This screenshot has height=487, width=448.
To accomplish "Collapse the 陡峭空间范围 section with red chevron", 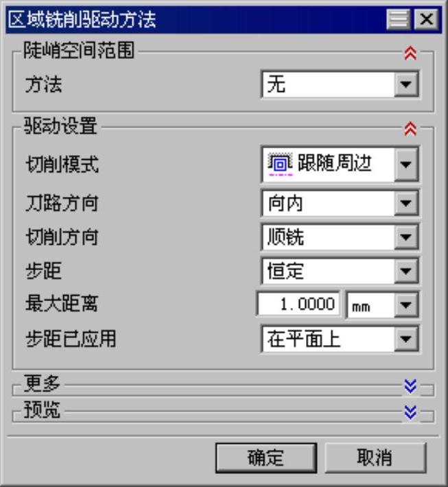I will click(x=410, y=54).
